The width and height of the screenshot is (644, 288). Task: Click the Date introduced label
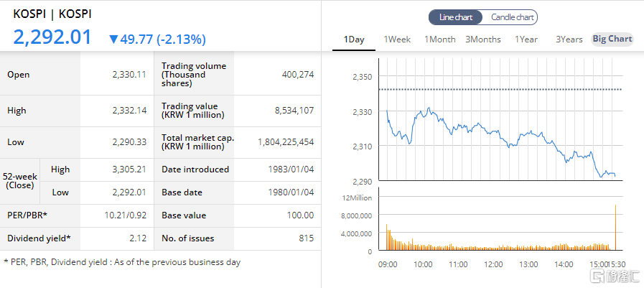195,169
